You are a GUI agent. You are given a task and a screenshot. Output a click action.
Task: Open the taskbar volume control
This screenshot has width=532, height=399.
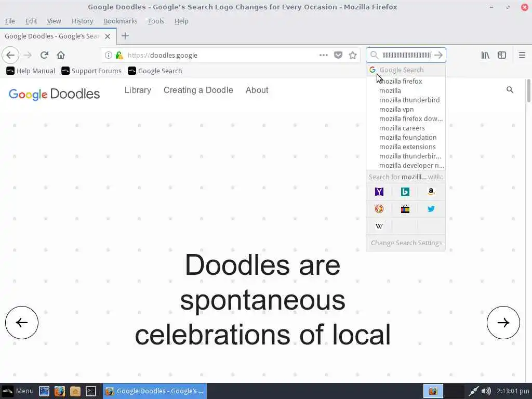coord(486,391)
